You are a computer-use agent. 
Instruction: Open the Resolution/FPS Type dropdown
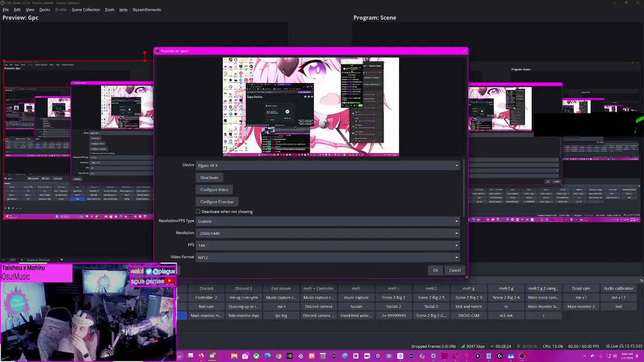pos(328,221)
